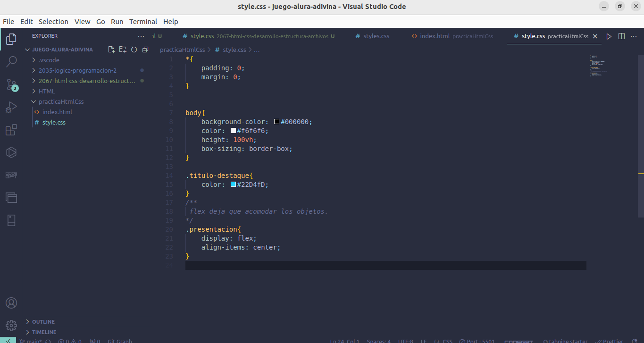644x343 pixels.
Task: Create a new file in the explorer
Action: tap(111, 50)
